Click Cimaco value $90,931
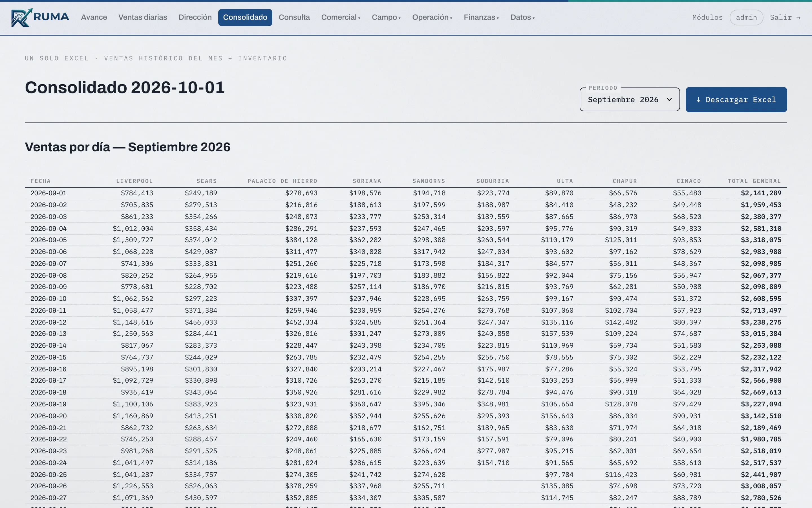This screenshot has width=812, height=508. pos(687,416)
